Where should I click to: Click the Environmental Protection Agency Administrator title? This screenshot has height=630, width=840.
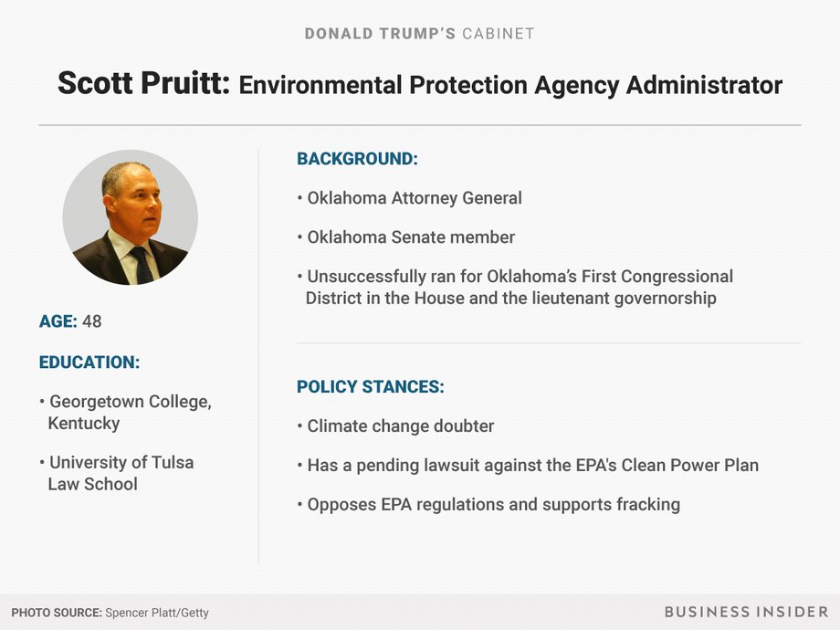510,85
